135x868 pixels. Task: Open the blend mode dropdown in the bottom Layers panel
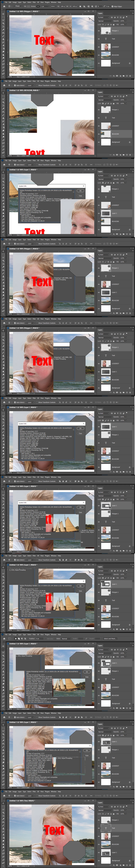(105, 810)
